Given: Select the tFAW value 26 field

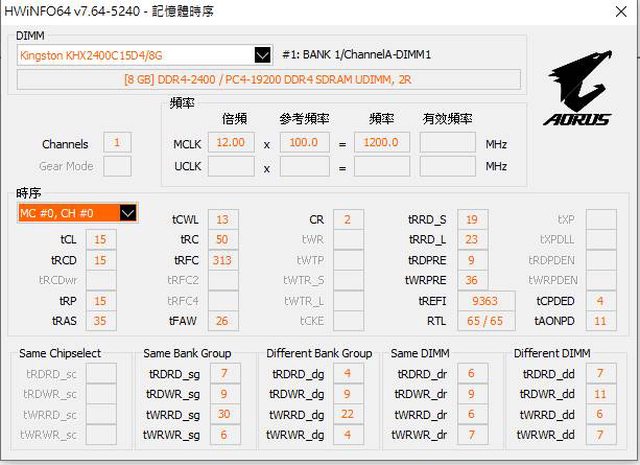Looking at the screenshot, I should (x=222, y=321).
